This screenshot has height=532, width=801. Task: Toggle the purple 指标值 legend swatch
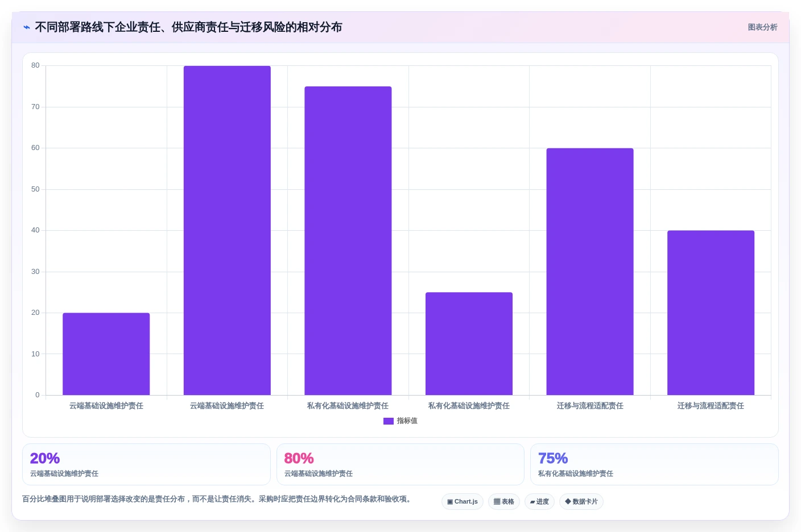point(389,421)
